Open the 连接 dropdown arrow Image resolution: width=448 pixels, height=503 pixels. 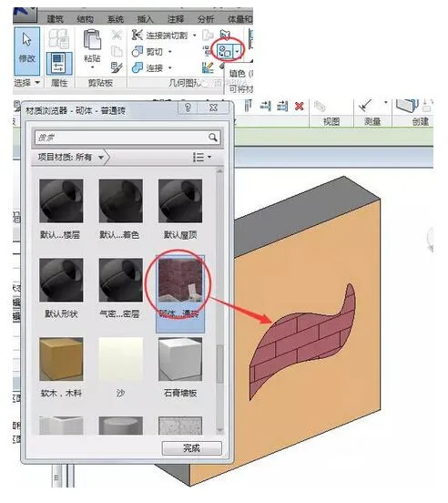coord(170,67)
